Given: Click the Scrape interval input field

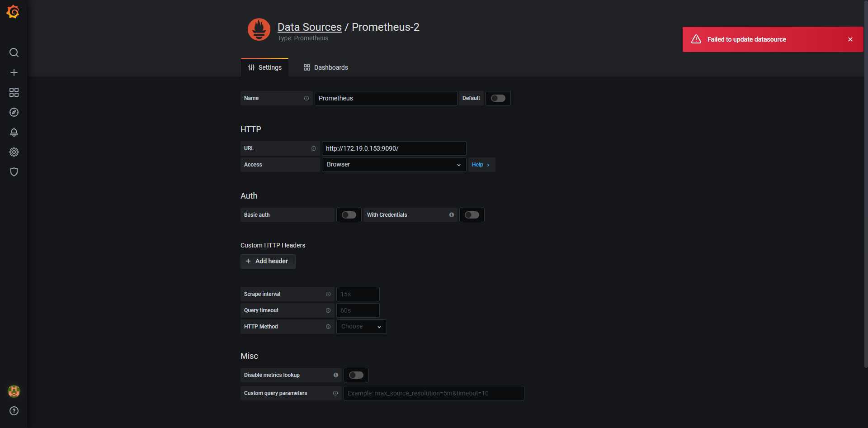Looking at the screenshot, I should pos(358,294).
